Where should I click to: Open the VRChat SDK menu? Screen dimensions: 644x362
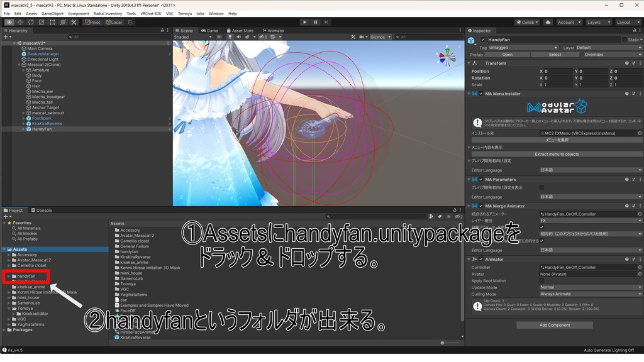[x=152, y=13]
